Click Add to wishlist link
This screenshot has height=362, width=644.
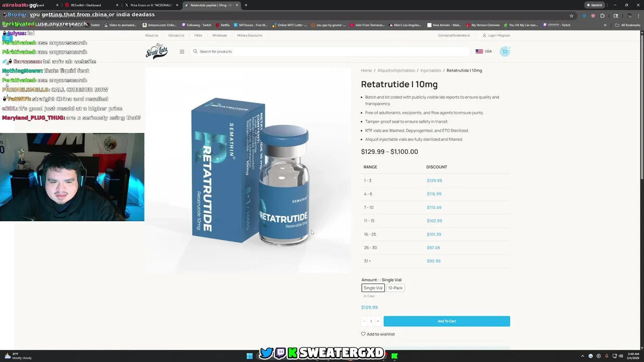378,334
